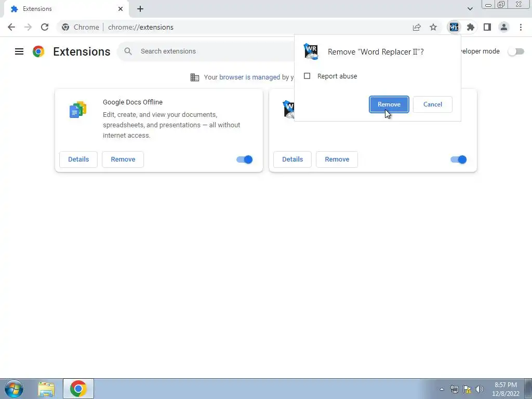
Task: Click the forward navigation arrow
Action: tap(28, 27)
